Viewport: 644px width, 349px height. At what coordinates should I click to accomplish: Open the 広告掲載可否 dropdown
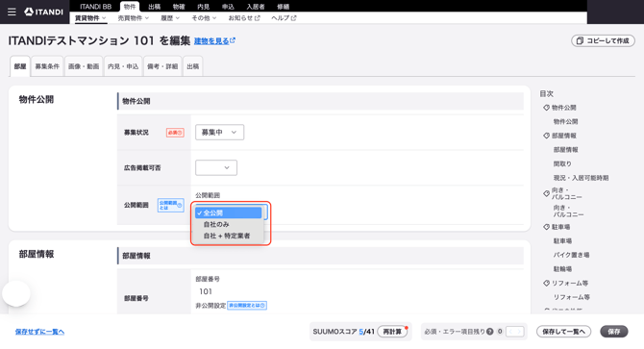tap(216, 167)
